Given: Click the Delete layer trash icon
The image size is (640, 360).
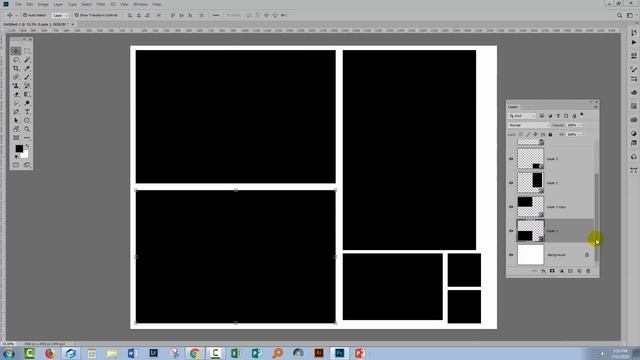Looking at the screenshot, I should pos(588,271).
